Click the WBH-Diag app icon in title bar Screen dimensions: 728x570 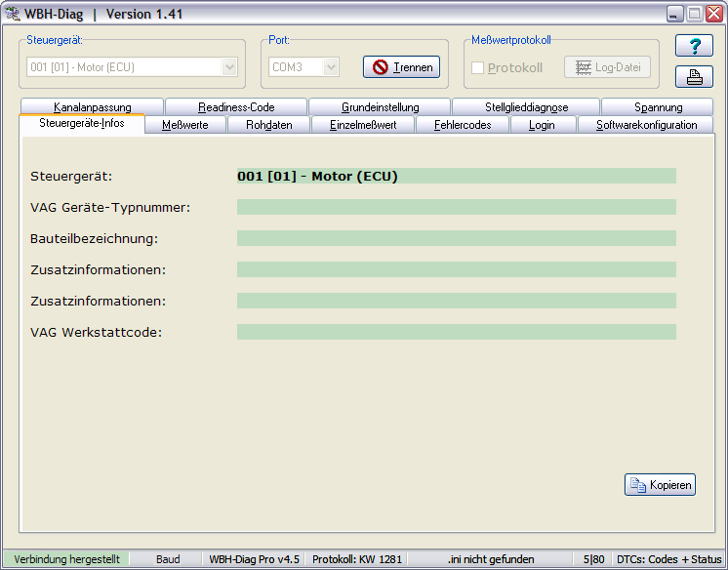[x=14, y=14]
